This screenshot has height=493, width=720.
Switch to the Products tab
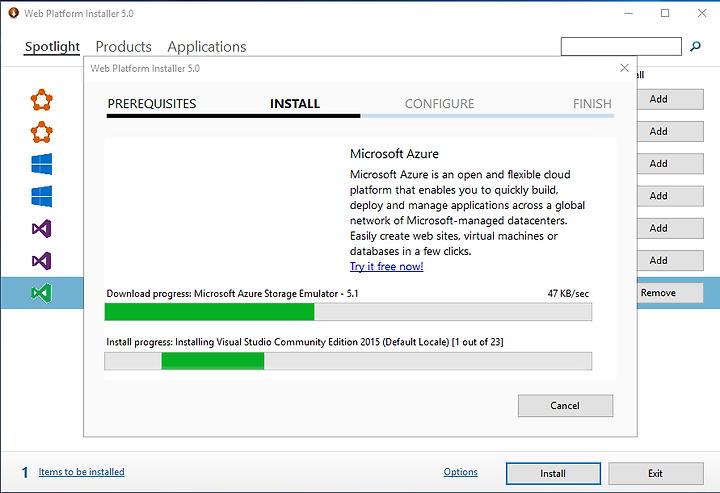pos(124,47)
